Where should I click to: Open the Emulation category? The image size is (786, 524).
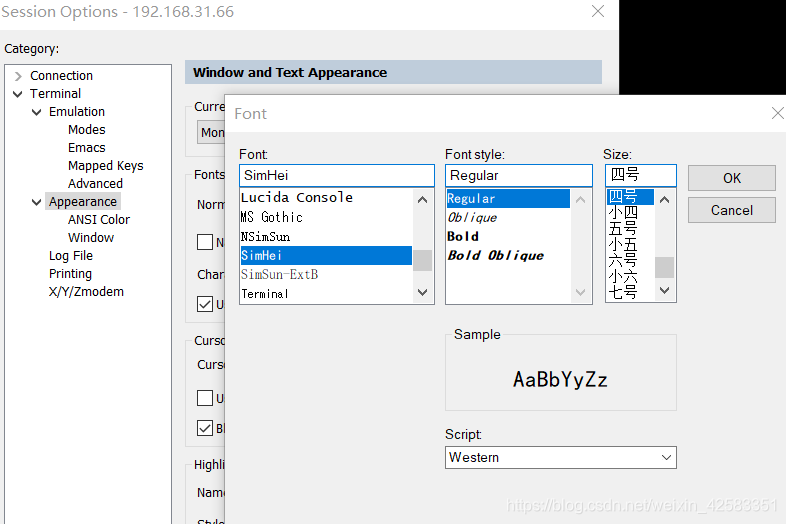pos(77,112)
